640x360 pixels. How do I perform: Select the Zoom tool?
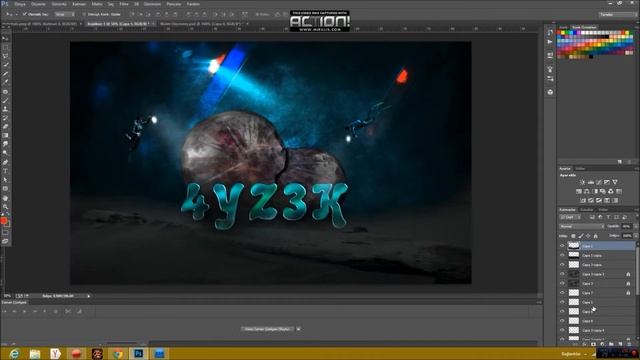point(5,207)
